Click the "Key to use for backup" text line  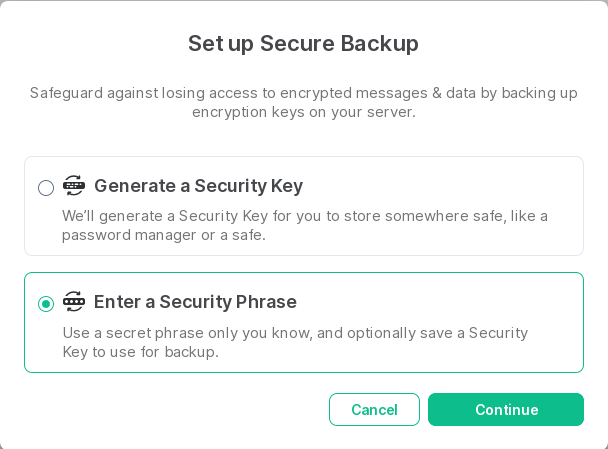(x=140, y=351)
